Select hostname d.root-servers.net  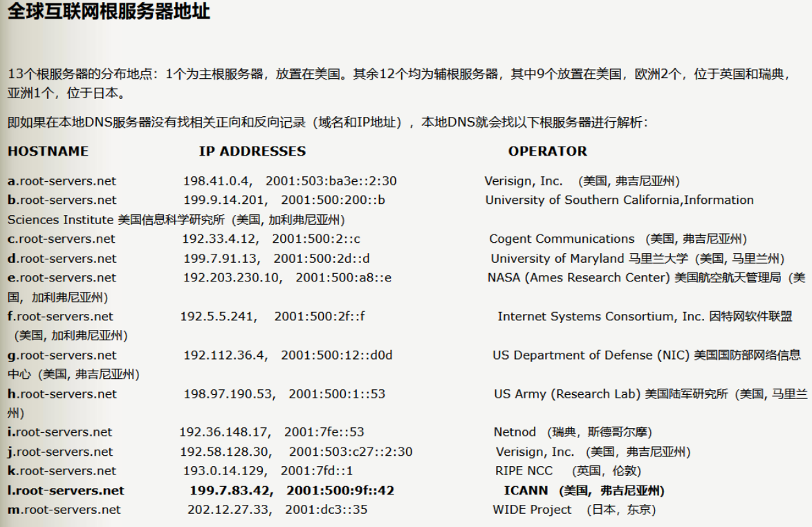tap(62, 259)
